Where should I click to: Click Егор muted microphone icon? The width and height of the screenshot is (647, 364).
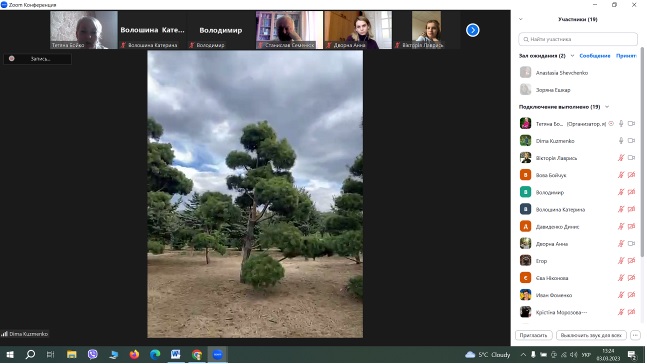coord(621,260)
